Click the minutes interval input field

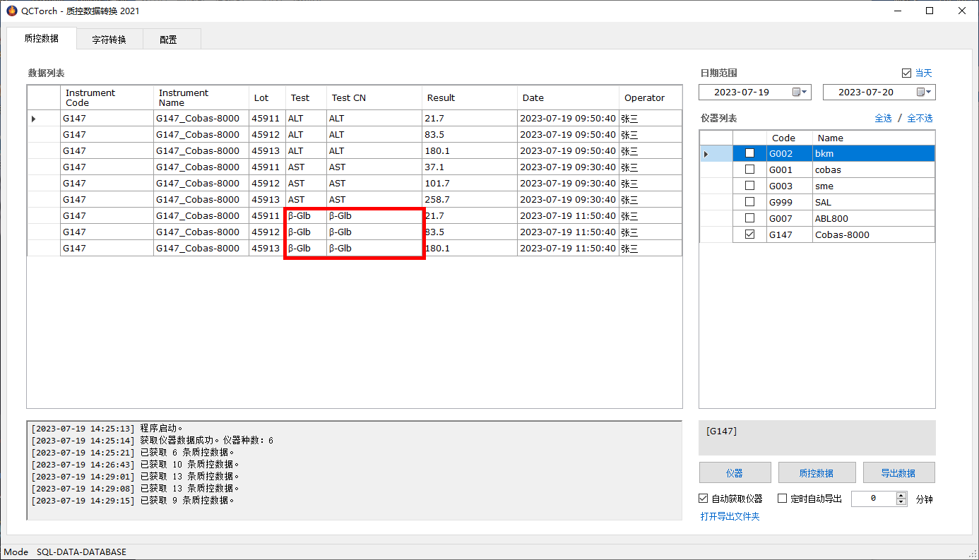tap(873, 499)
